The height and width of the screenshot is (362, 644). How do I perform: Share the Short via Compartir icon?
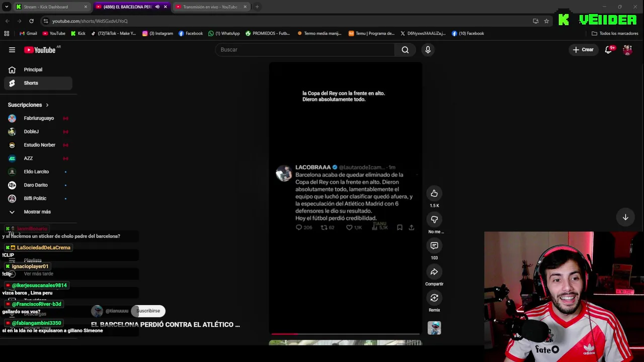(x=434, y=272)
